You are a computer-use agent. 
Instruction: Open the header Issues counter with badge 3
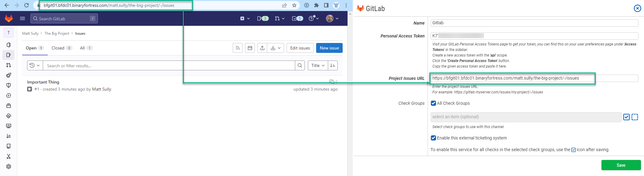point(263,18)
